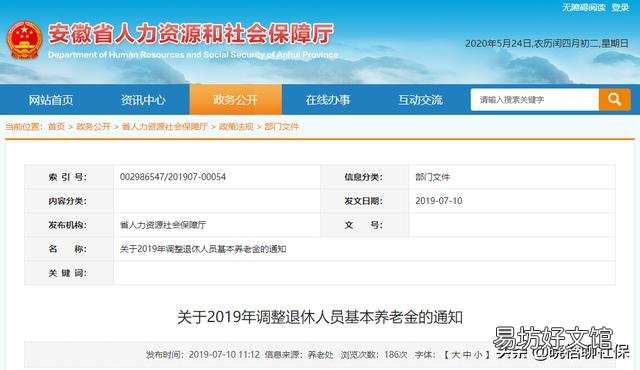Click the orange search magnifier button
The height and width of the screenshot is (370, 640).
click(615, 100)
